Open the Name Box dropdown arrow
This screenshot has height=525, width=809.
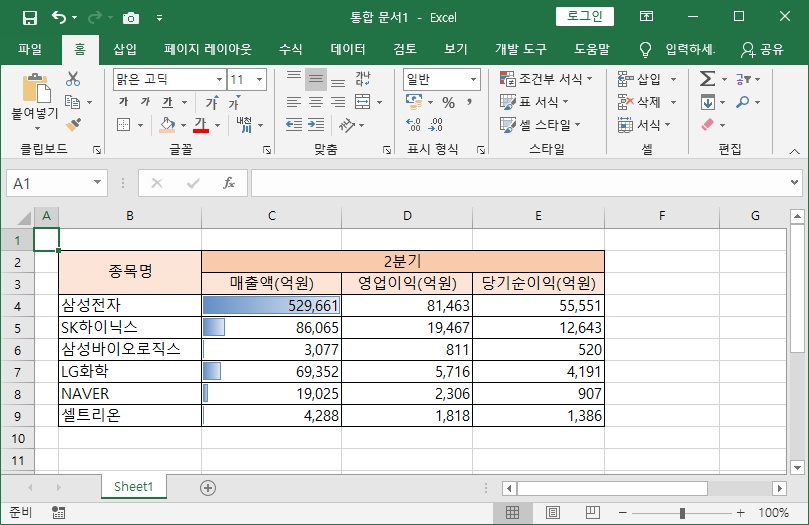(97, 183)
